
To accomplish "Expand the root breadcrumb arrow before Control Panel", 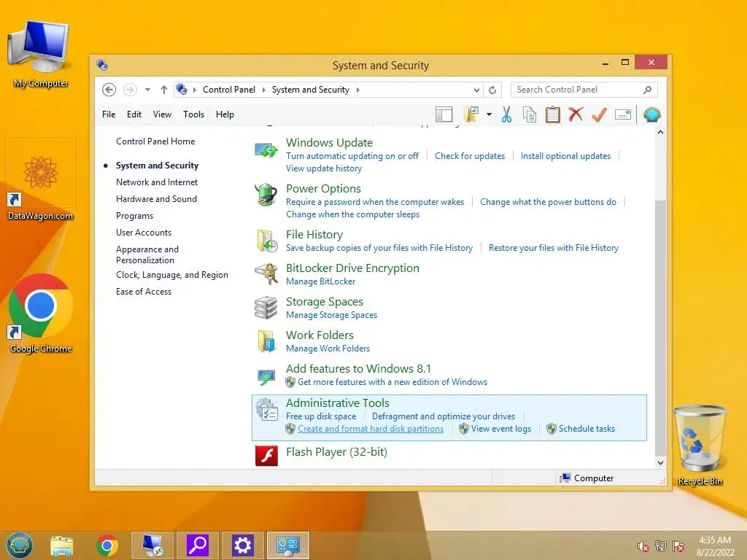I will 194,90.
